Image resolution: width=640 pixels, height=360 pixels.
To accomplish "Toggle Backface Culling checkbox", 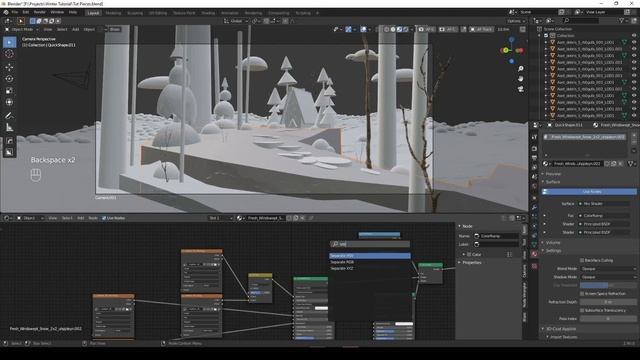I will [582, 260].
